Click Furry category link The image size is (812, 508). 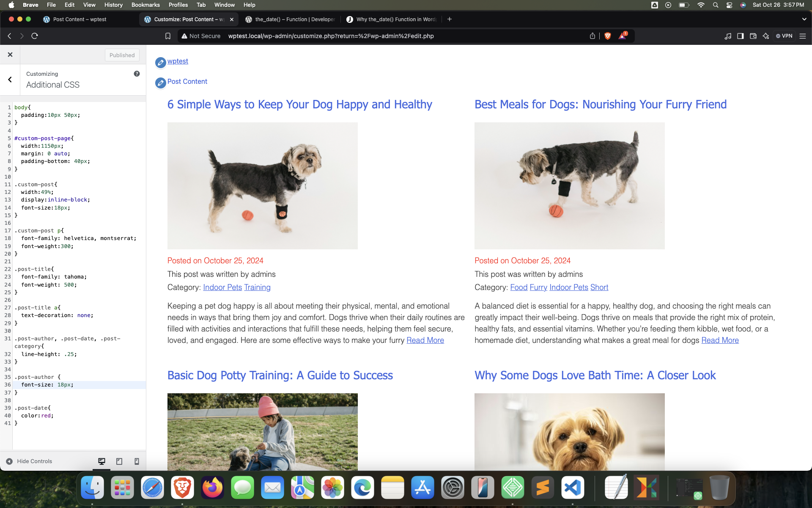tap(538, 287)
